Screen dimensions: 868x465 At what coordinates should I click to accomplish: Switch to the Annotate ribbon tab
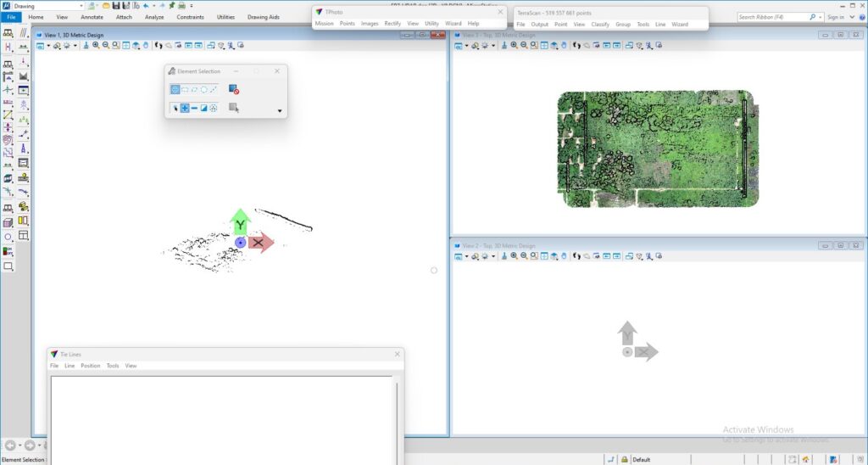(92, 17)
